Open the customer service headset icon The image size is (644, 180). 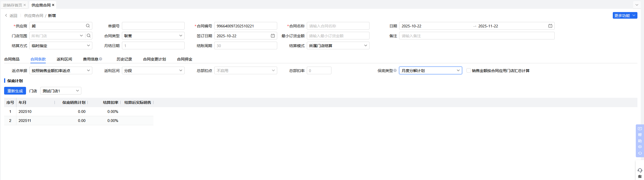(640, 170)
